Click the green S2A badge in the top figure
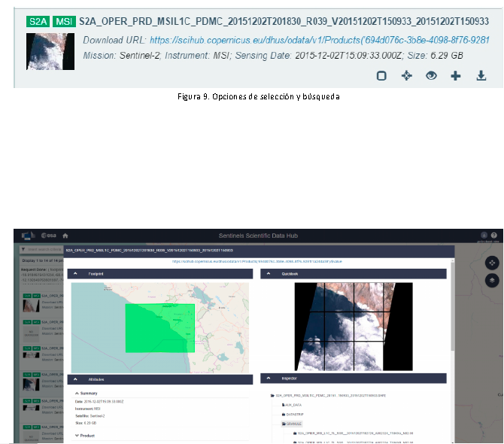The image size is (504, 444). click(38, 22)
